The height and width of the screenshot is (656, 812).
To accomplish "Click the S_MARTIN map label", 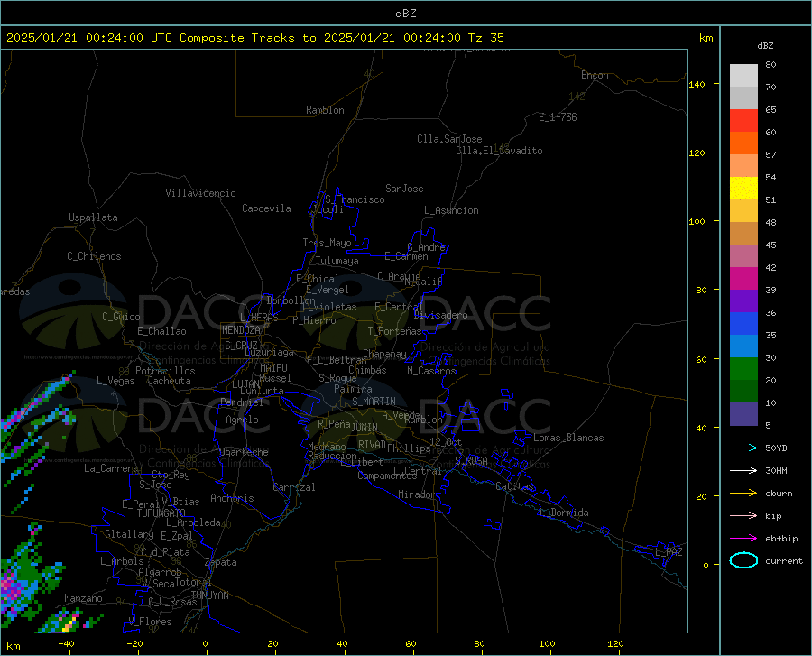I will tap(374, 402).
